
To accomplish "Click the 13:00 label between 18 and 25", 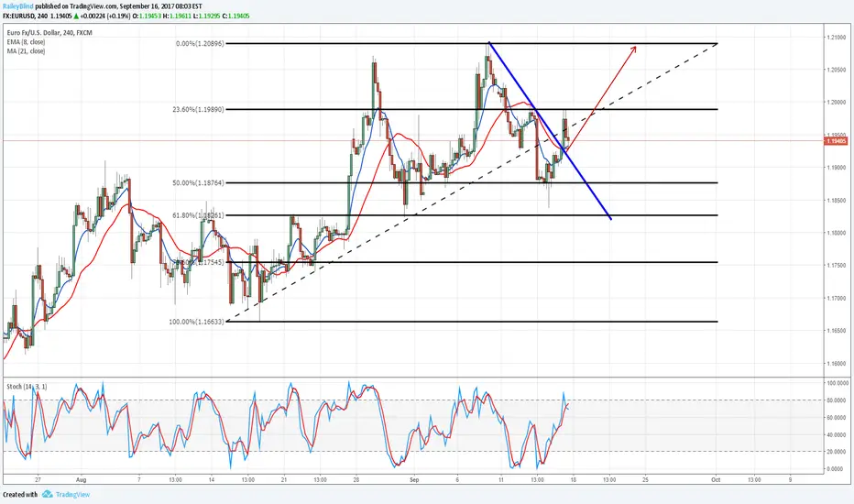I will click(609, 480).
